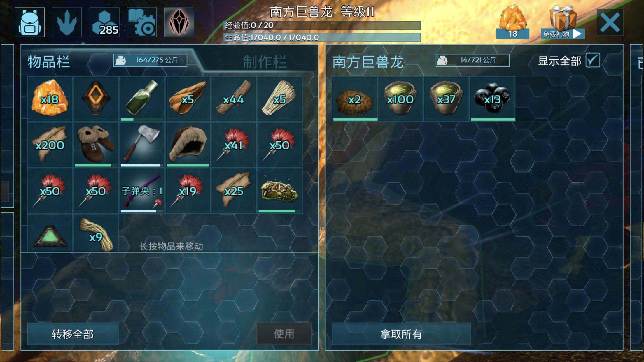Click the 转移全部 transfer all button
This screenshot has width=644, height=362.
coord(73,334)
